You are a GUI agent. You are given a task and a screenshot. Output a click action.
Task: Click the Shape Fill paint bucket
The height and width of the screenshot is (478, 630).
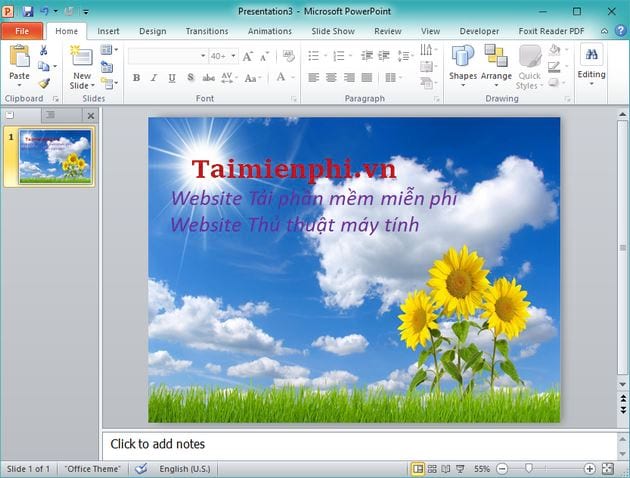(x=554, y=50)
